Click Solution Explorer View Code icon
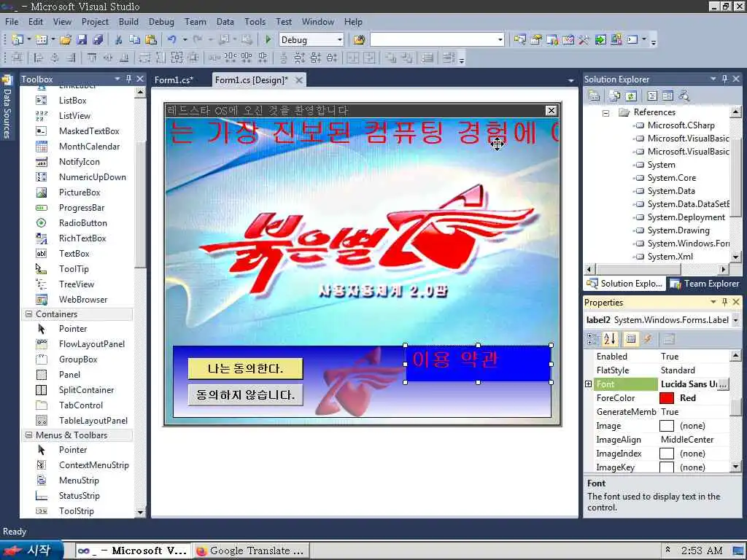 click(652, 96)
